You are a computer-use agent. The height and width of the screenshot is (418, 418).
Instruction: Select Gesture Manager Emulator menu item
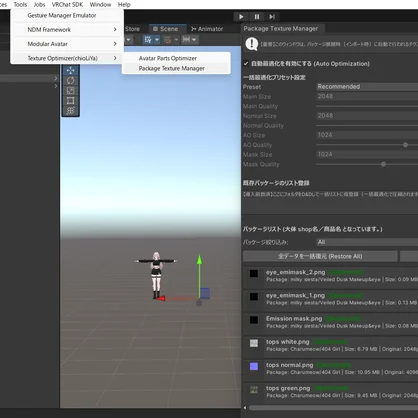(67, 15)
